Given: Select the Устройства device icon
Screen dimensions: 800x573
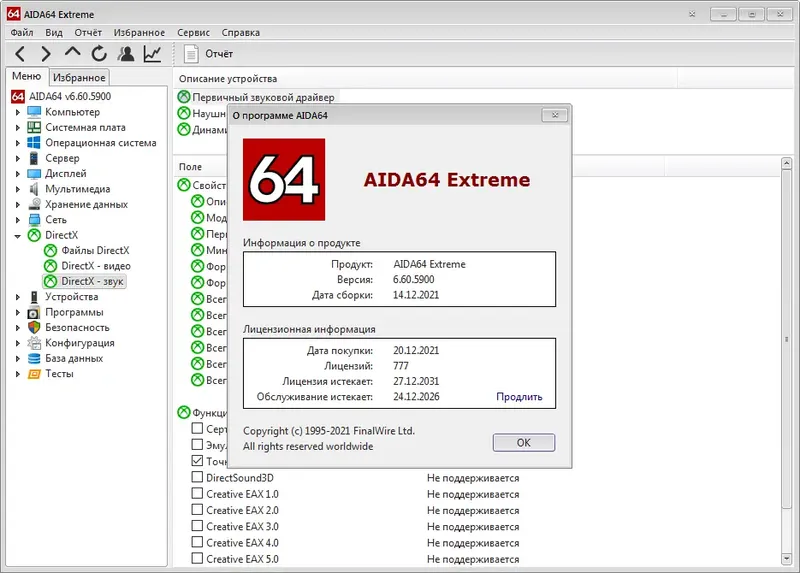Looking at the screenshot, I should 34,296.
